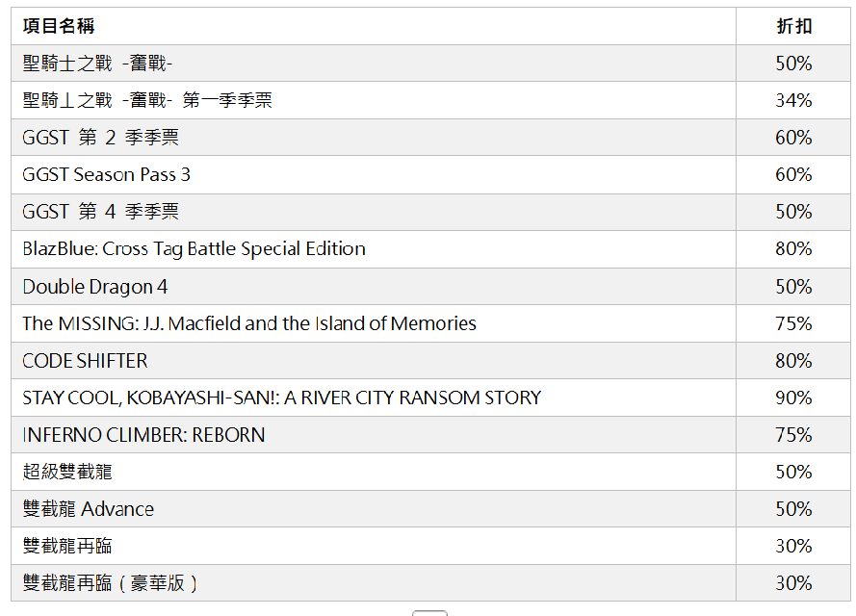Click the 90% discount cell
Image resolution: width=856 pixels, height=616 pixels.
[793, 398]
